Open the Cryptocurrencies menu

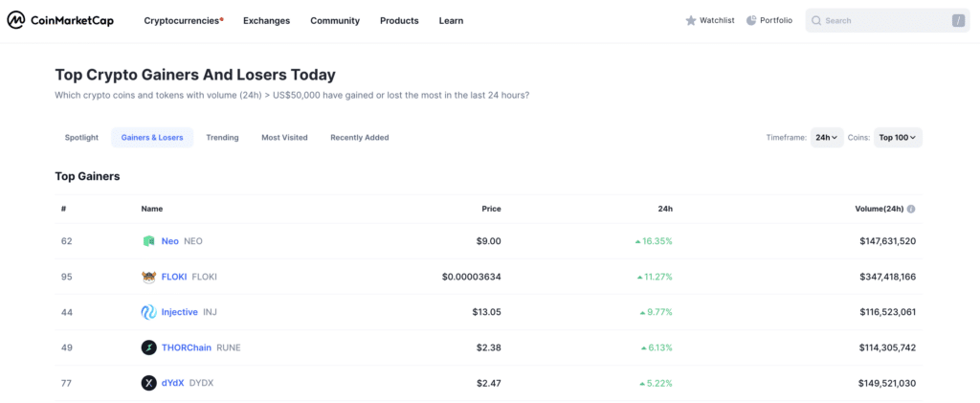(x=183, y=20)
